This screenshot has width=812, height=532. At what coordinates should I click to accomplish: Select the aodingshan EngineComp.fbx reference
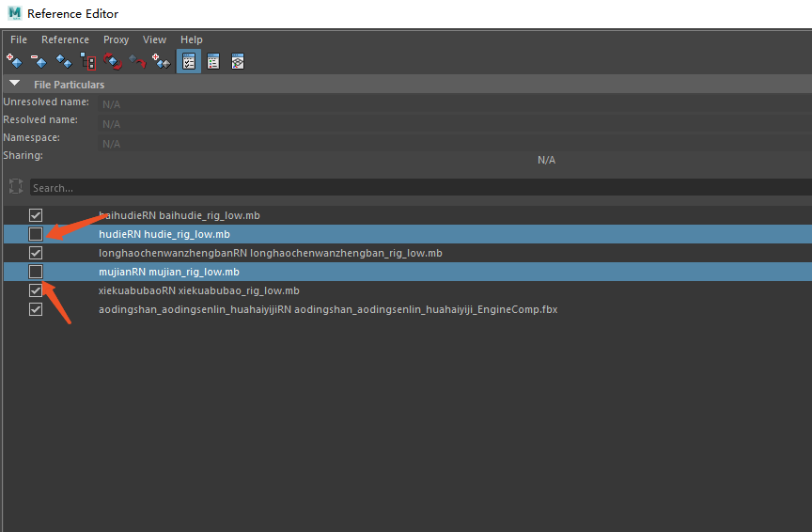tap(327, 309)
